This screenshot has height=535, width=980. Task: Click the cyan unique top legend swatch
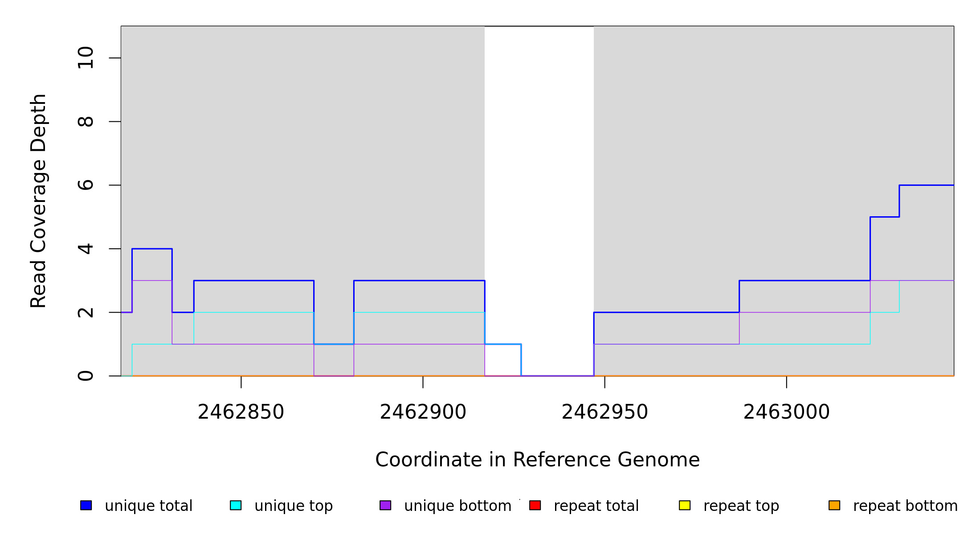click(236, 505)
